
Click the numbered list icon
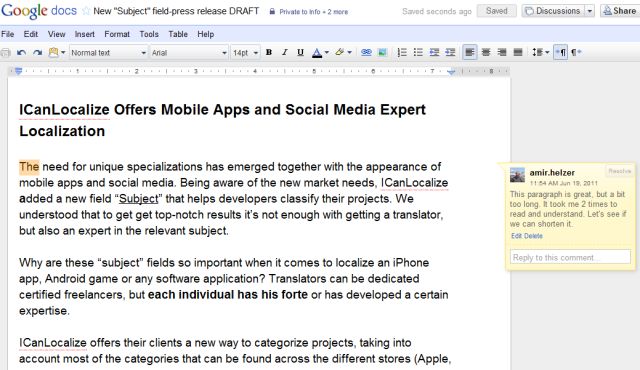402,52
